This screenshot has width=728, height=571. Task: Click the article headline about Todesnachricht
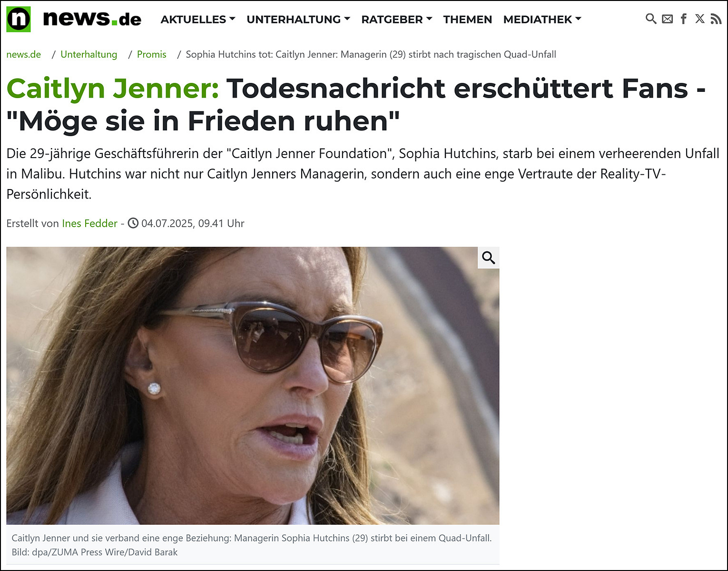[x=356, y=105]
